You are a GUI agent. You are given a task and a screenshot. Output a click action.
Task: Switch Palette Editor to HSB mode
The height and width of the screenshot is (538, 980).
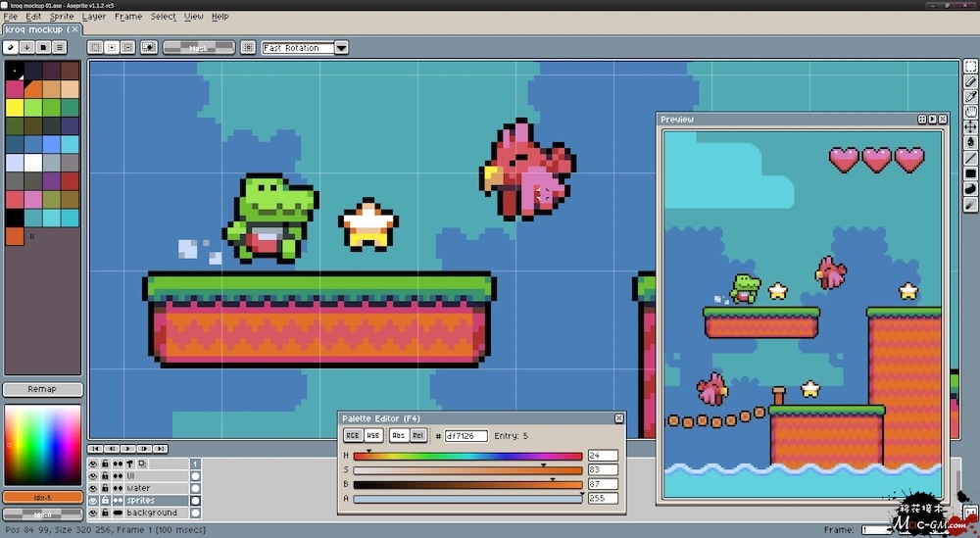click(x=372, y=435)
